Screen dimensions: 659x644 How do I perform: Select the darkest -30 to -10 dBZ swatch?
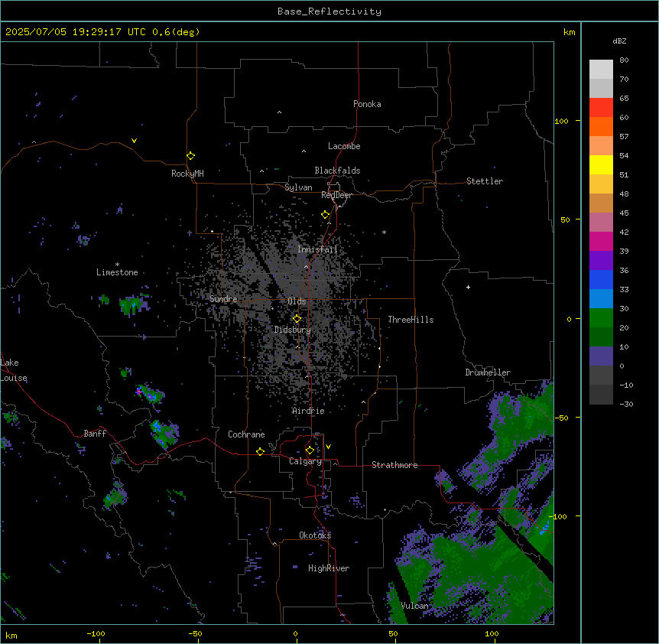[x=601, y=395]
